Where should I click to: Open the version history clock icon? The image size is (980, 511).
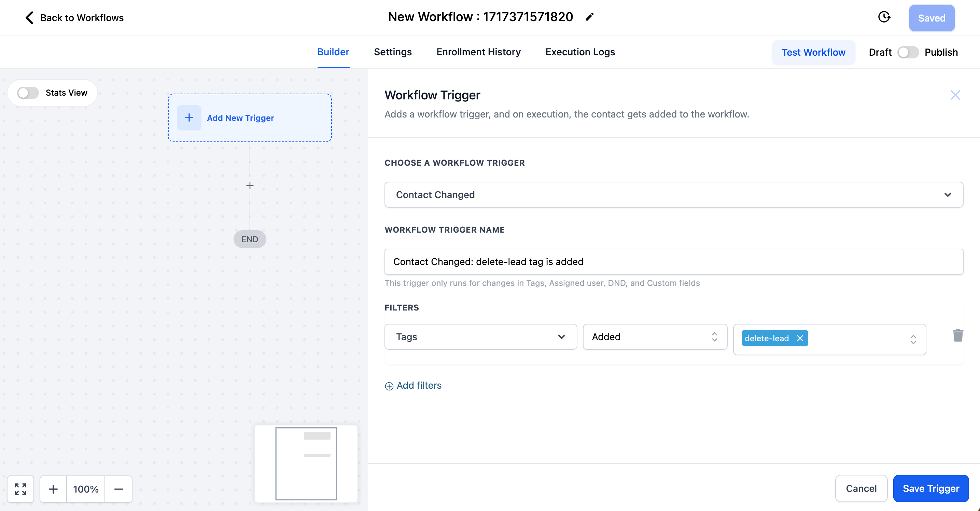(884, 17)
